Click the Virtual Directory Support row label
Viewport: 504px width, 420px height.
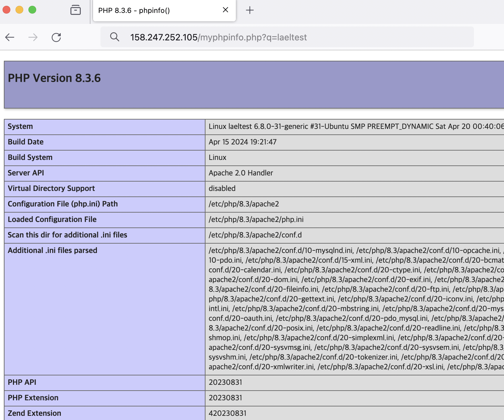pyautogui.click(x=51, y=188)
